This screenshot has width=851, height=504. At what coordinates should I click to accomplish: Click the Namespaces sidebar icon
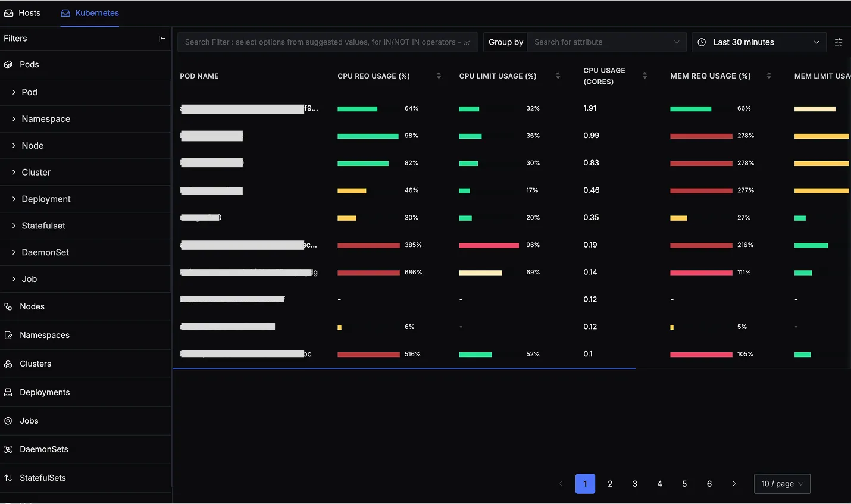8,335
